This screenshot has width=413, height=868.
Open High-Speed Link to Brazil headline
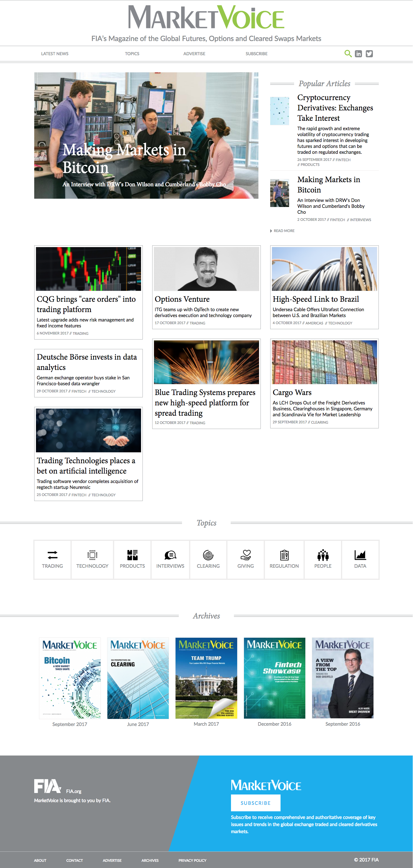(x=316, y=299)
